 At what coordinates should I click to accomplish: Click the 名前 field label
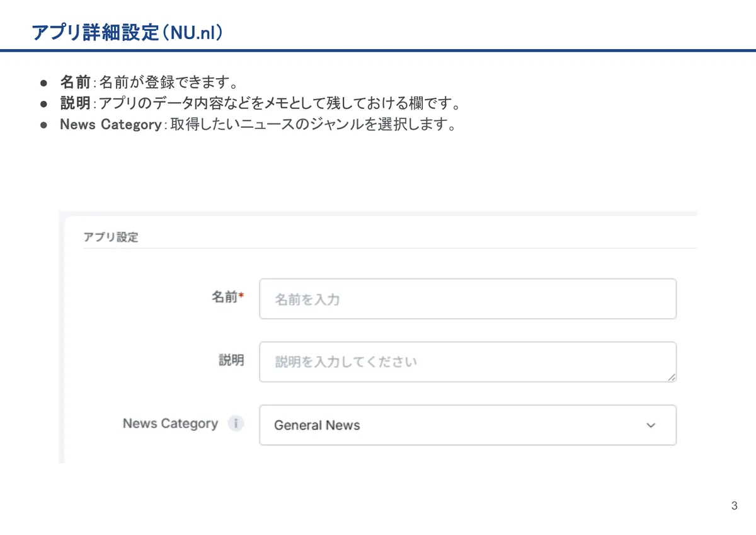click(x=227, y=297)
